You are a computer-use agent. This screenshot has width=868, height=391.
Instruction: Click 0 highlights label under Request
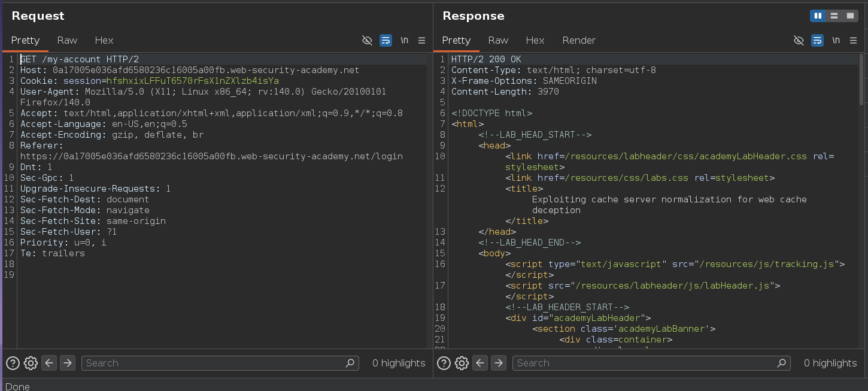pyautogui.click(x=399, y=363)
